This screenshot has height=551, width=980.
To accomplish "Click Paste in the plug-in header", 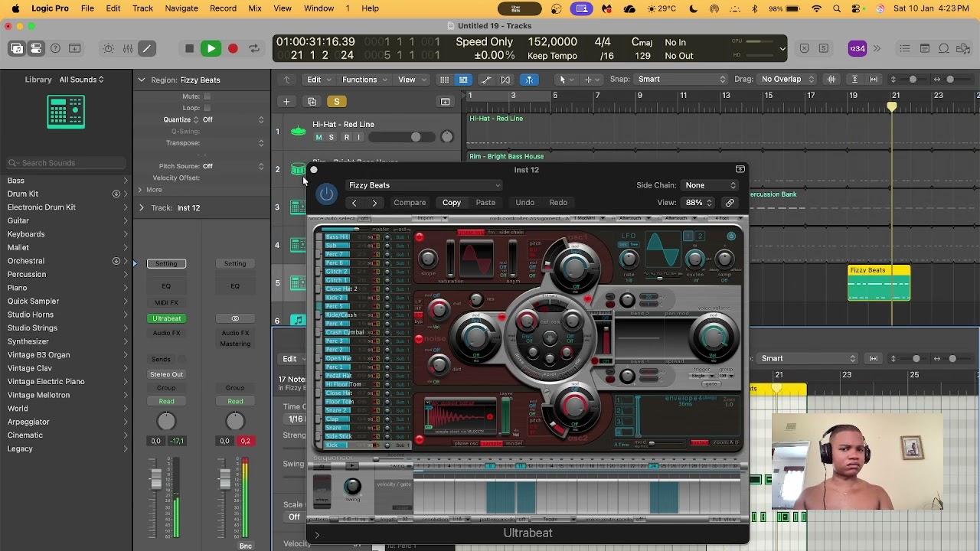I will (485, 203).
